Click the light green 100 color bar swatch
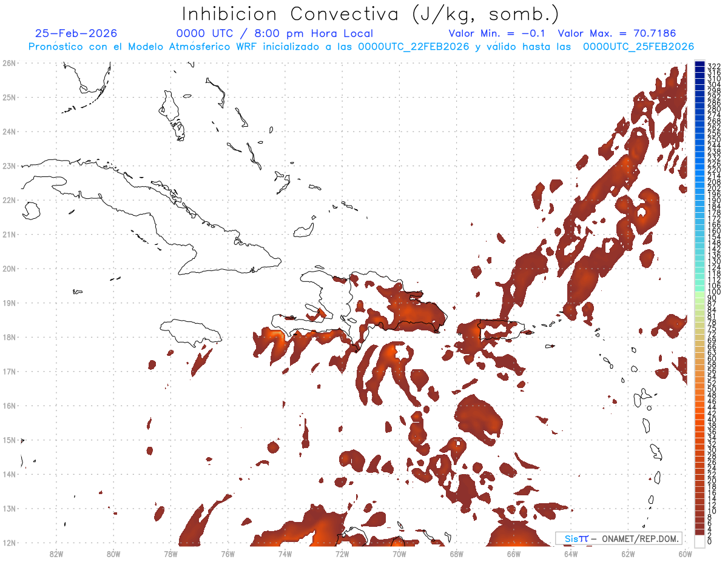728x562 pixels. coord(699,293)
